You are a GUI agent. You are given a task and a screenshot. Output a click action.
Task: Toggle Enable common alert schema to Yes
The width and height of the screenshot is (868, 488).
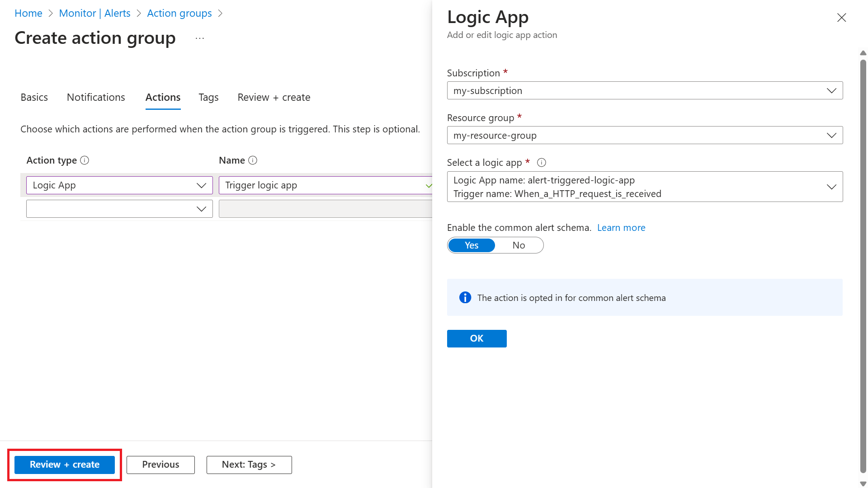pyautogui.click(x=471, y=245)
